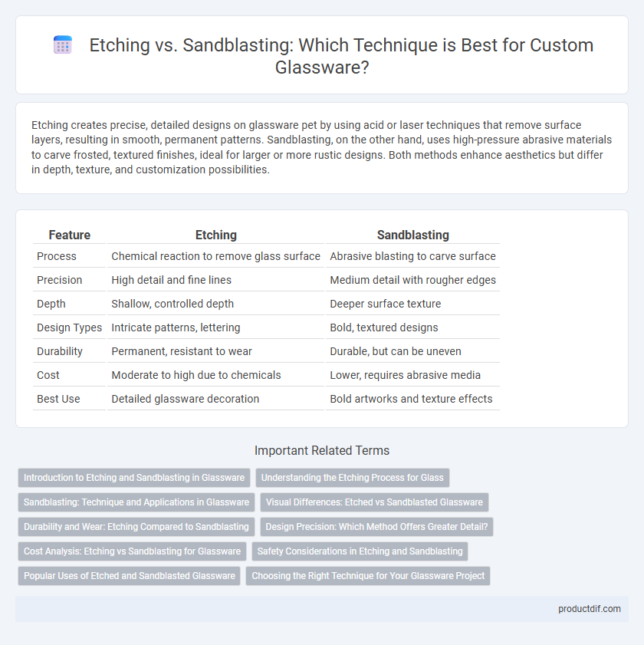Select Design Precision: Which Method Offers Greater Detail?
The width and height of the screenshot is (644, 645).
point(376,527)
